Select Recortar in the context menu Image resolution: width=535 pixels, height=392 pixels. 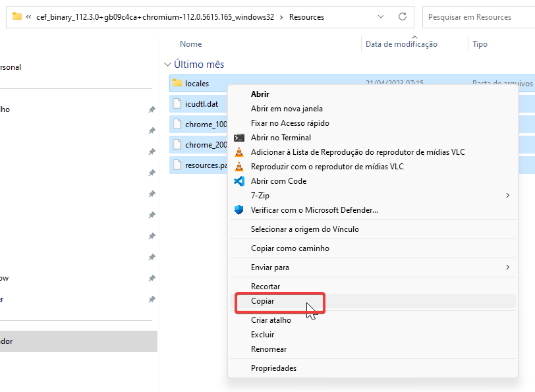(x=266, y=287)
